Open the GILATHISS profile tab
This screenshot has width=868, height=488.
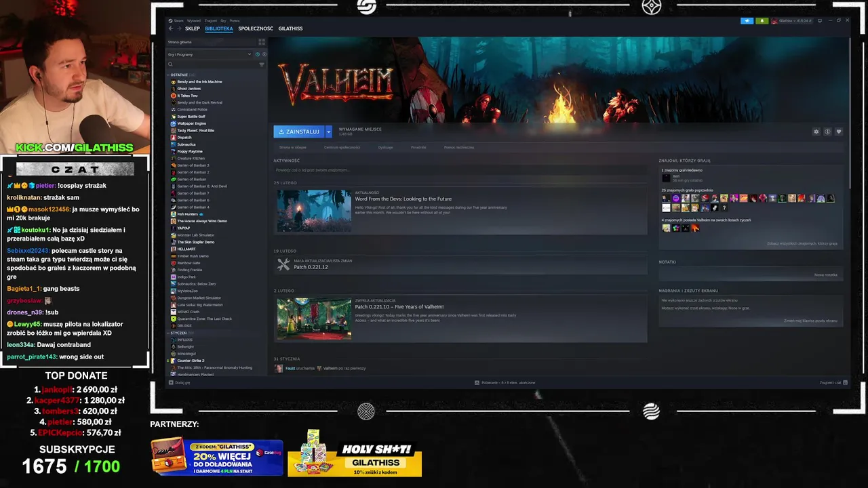click(x=290, y=28)
